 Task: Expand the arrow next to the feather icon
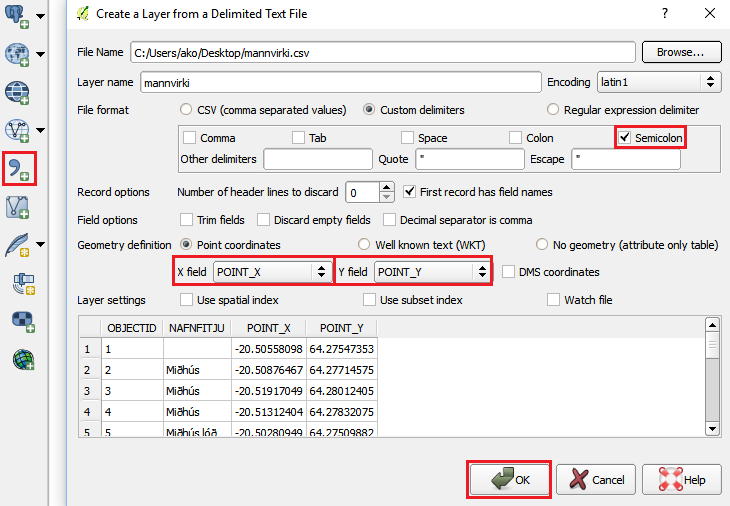(41, 245)
